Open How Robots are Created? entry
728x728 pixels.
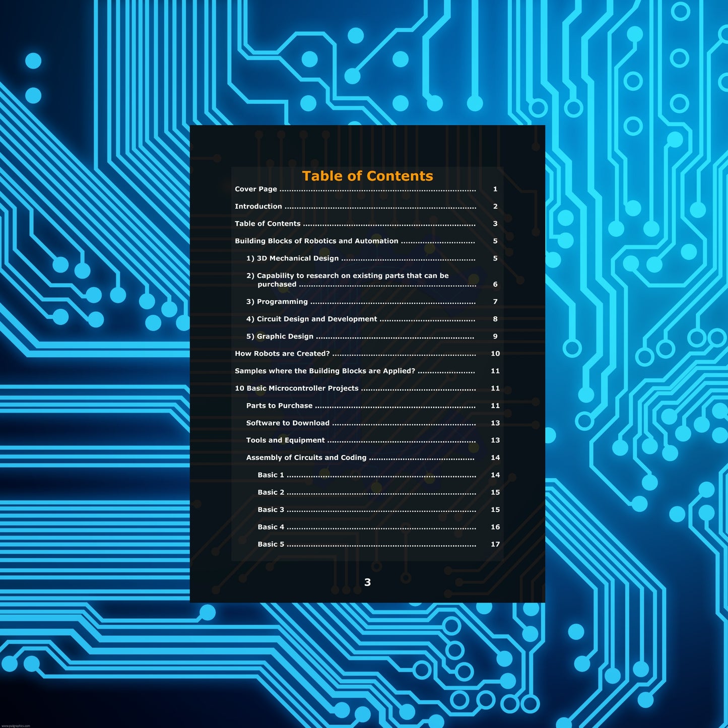point(282,354)
